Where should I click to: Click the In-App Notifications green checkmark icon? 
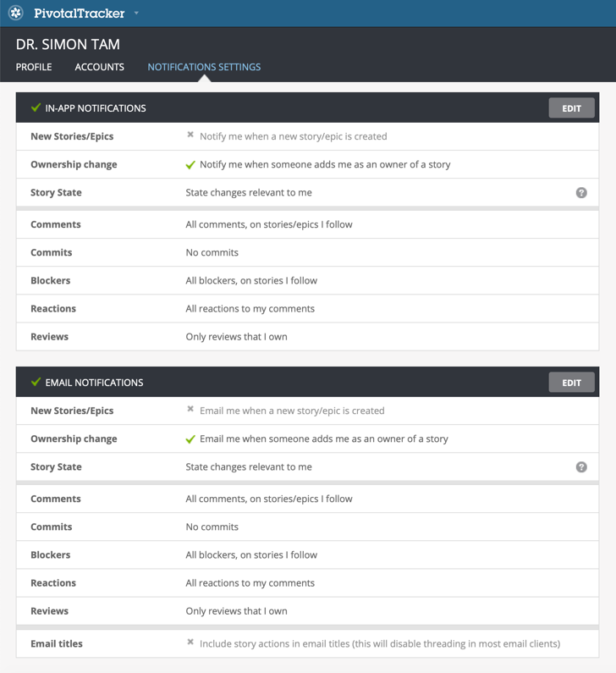click(36, 108)
